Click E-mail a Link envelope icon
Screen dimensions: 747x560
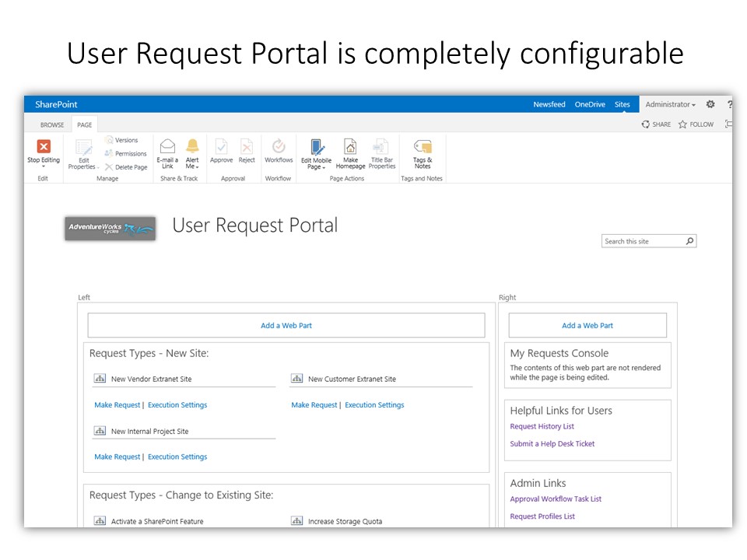point(167,145)
